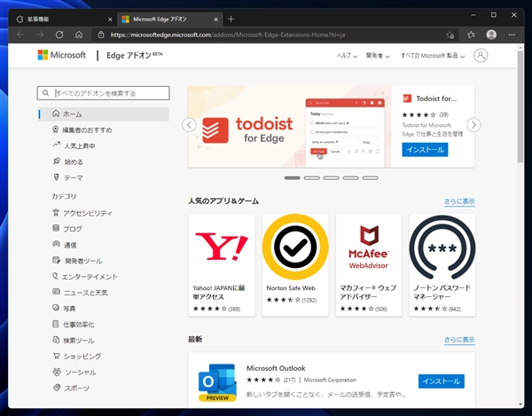Viewport: 532px width, 416px height.
Task: Close the 拡張機能 tab
Action: [110, 20]
